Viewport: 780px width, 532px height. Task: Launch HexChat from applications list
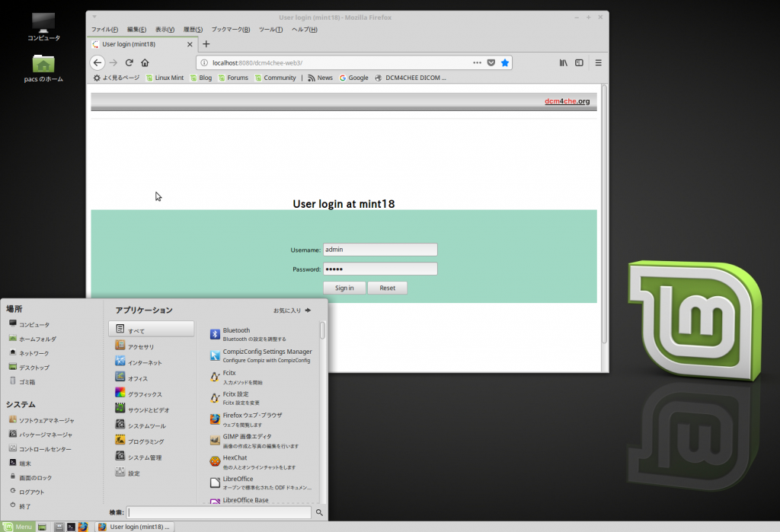tap(262, 462)
